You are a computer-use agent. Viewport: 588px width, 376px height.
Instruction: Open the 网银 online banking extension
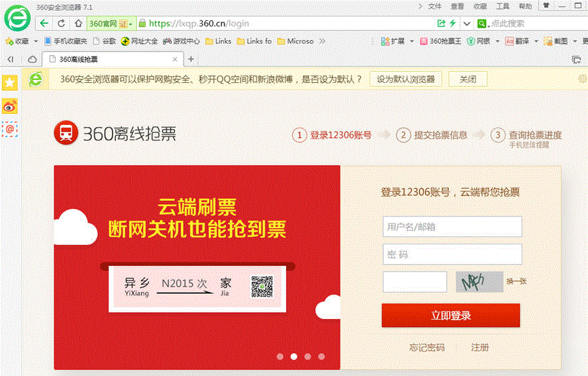click(479, 41)
